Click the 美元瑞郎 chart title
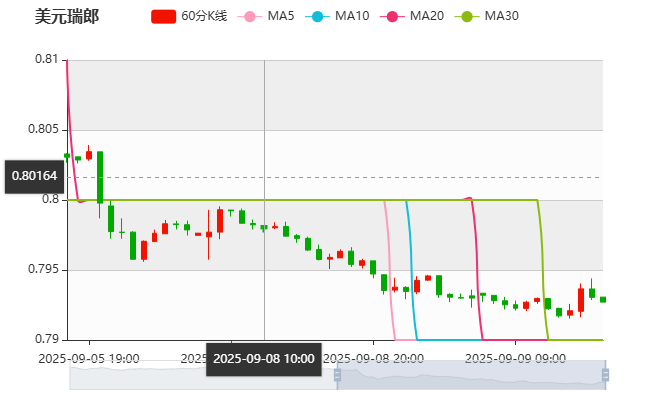The width and height of the screenshot is (670, 400). pos(67,17)
